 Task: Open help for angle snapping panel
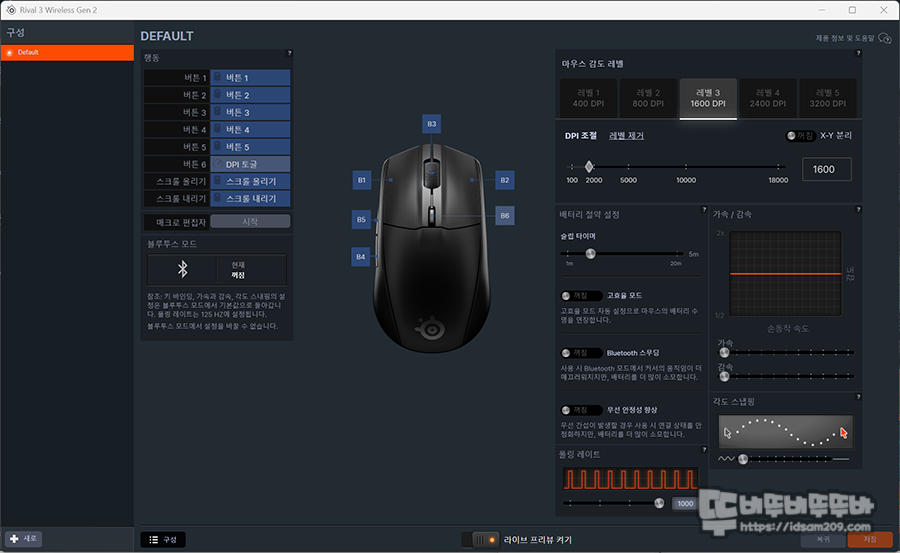click(x=858, y=397)
